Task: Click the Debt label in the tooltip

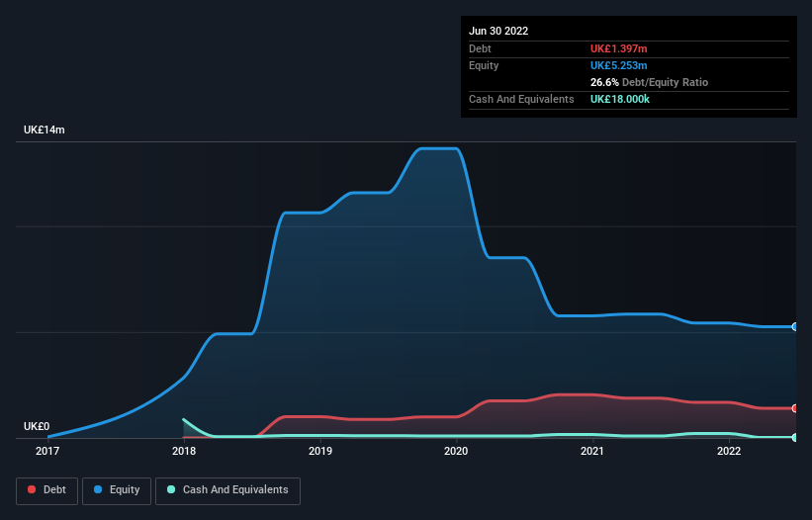Action: coord(480,48)
